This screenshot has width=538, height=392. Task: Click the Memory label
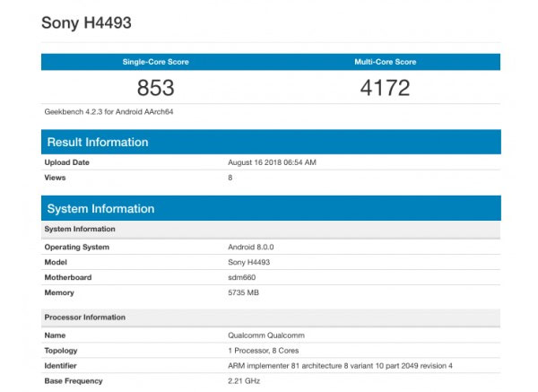coord(59,292)
